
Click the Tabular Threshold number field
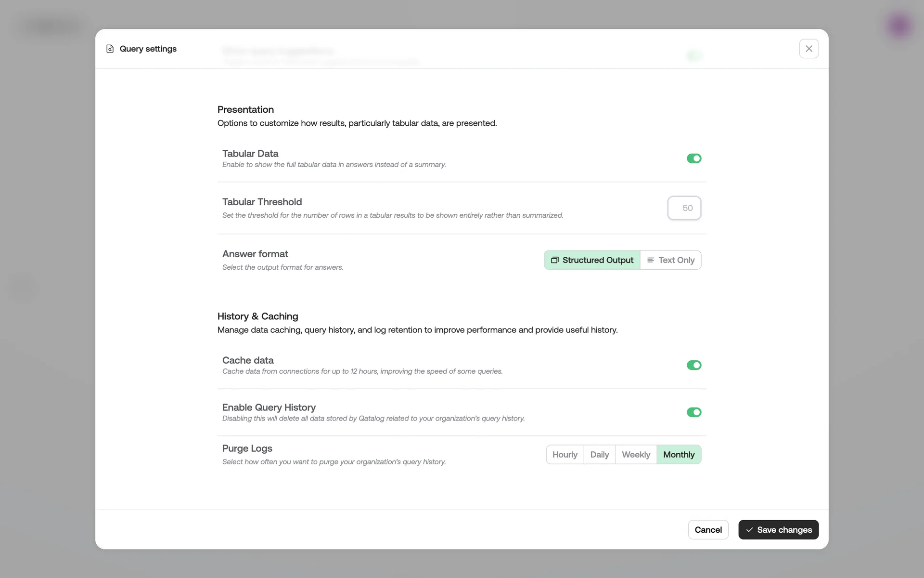pos(684,208)
